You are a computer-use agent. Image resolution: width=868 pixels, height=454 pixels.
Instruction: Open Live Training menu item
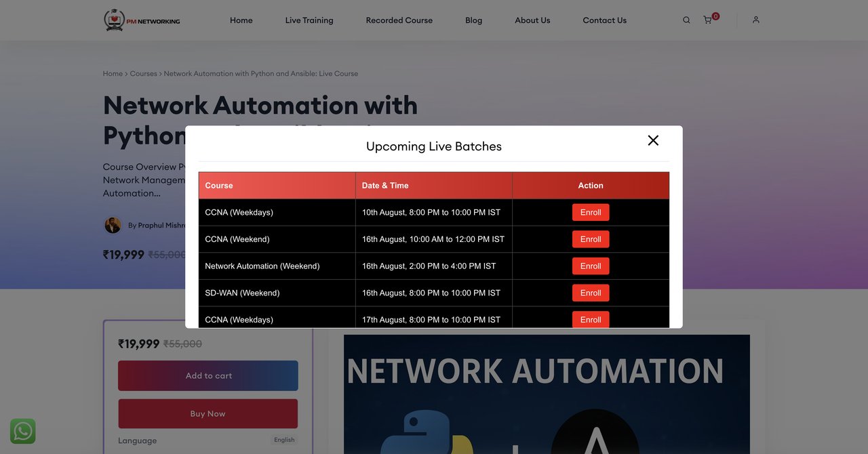309,20
